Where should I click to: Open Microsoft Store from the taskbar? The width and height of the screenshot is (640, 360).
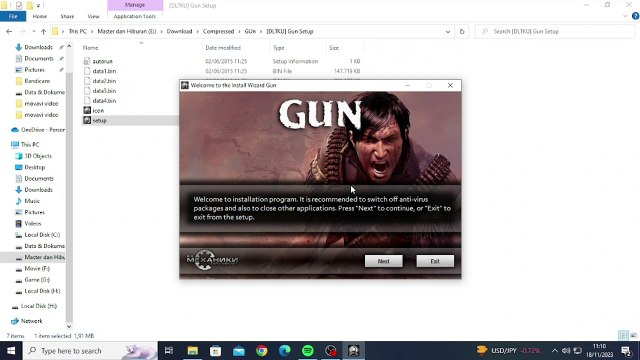(x=216, y=351)
